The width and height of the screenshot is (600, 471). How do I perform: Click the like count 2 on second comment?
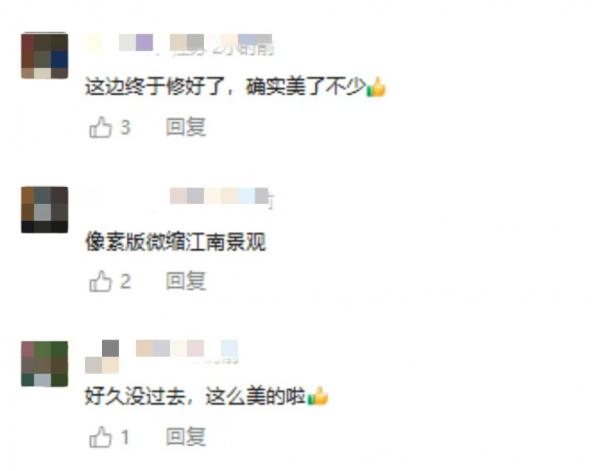click(126, 282)
